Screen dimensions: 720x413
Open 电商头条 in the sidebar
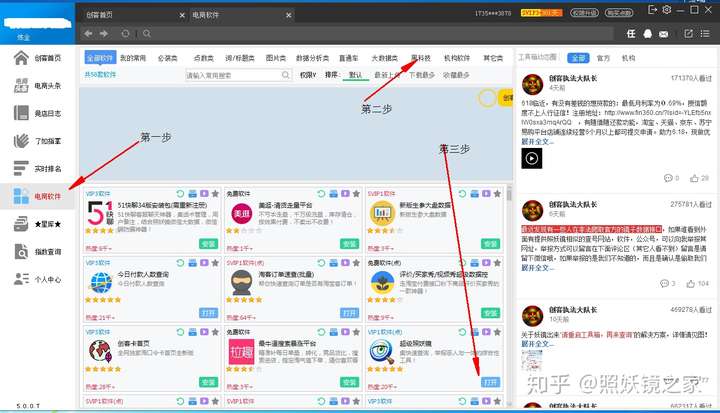[37, 85]
